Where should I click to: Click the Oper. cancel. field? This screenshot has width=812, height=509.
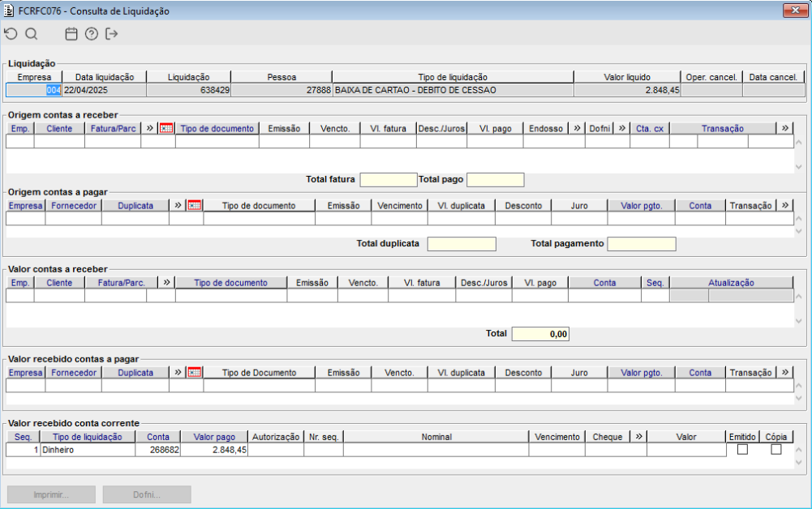711,90
